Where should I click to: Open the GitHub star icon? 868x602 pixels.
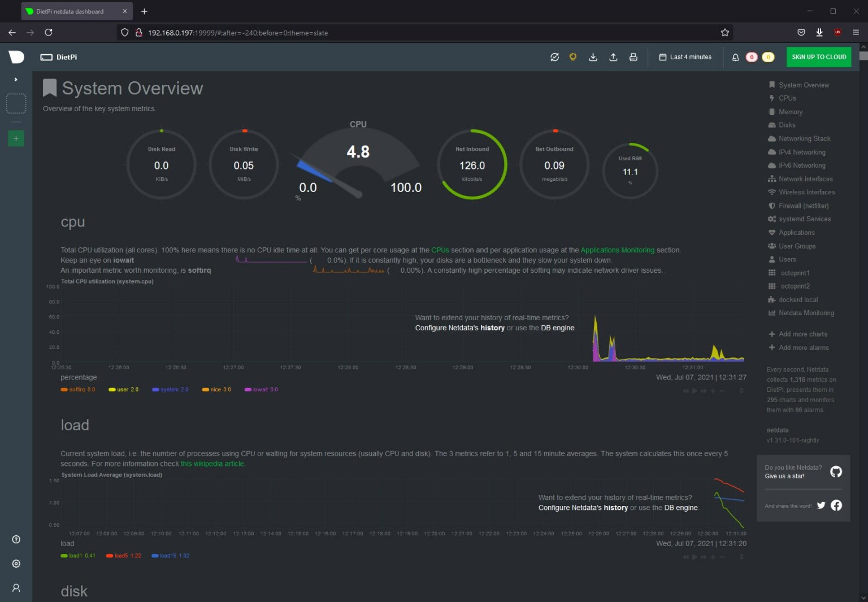click(x=836, y=472)
